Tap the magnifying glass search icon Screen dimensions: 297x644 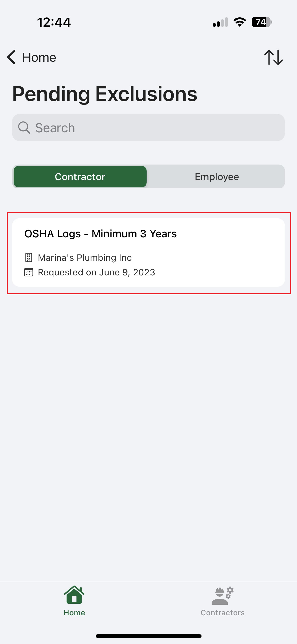pos(24,127)
